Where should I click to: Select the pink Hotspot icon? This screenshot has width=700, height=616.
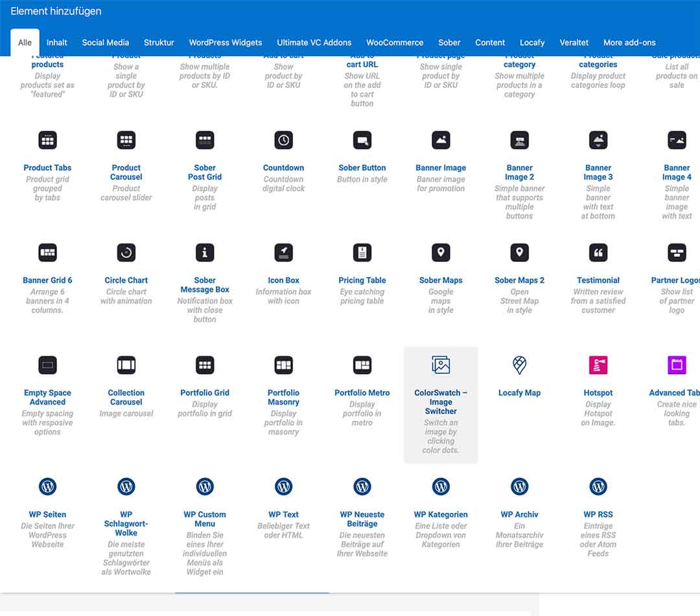tap(598, 365)
